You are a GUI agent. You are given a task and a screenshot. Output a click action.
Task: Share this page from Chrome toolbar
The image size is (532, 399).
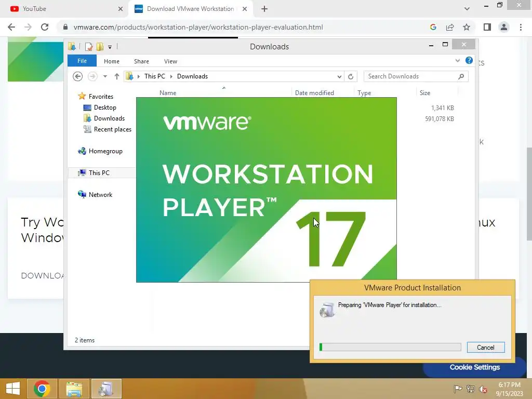[450, 27]
